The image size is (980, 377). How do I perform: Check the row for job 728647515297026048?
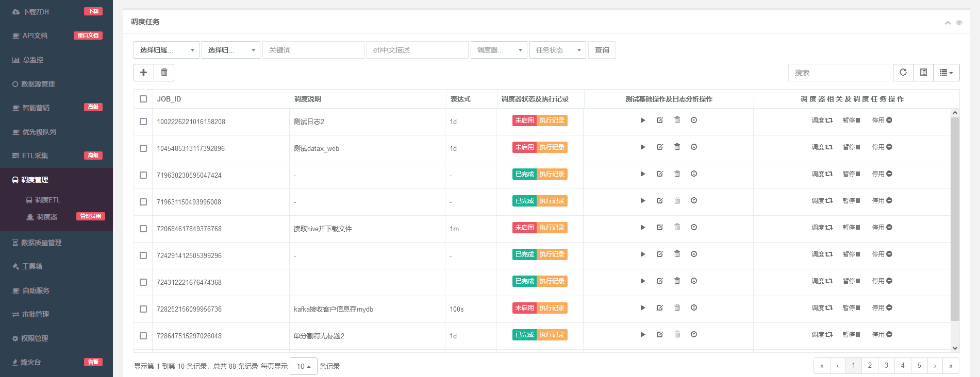click(x=143, y=336)
